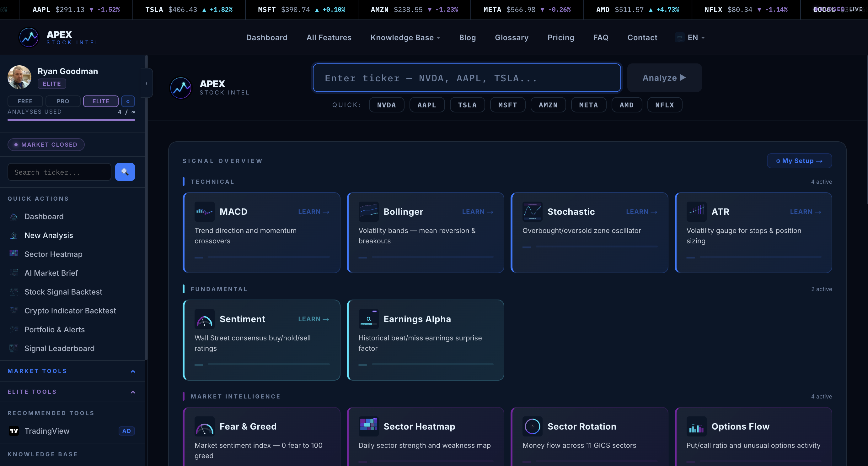
Task: Click the Apex Stock Intel logo in header
Action: [59, 37]
